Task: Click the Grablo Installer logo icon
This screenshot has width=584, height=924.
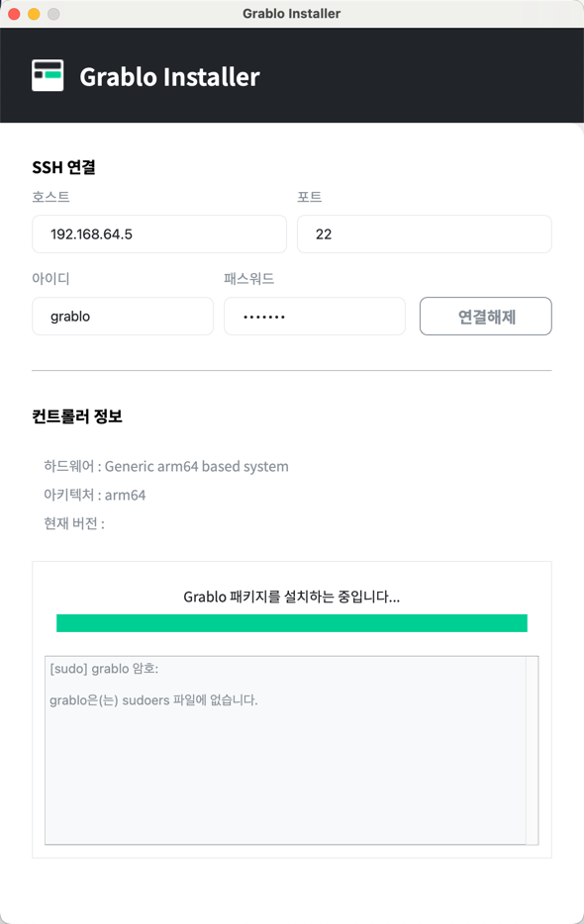Action: coord(48,75)
